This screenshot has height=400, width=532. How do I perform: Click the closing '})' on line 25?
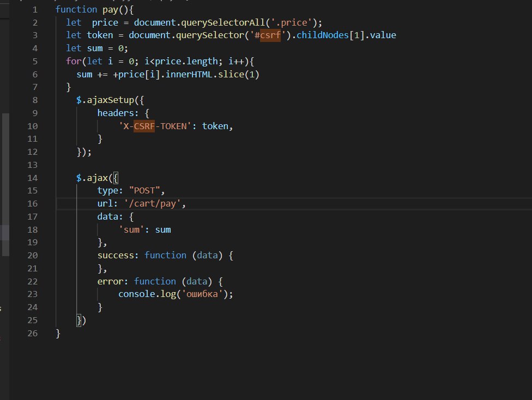tap(81, 320)
